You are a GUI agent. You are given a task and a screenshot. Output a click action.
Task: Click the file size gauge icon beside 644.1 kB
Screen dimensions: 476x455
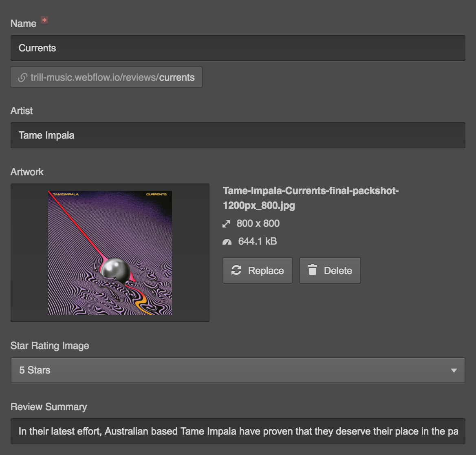[227, 241]
